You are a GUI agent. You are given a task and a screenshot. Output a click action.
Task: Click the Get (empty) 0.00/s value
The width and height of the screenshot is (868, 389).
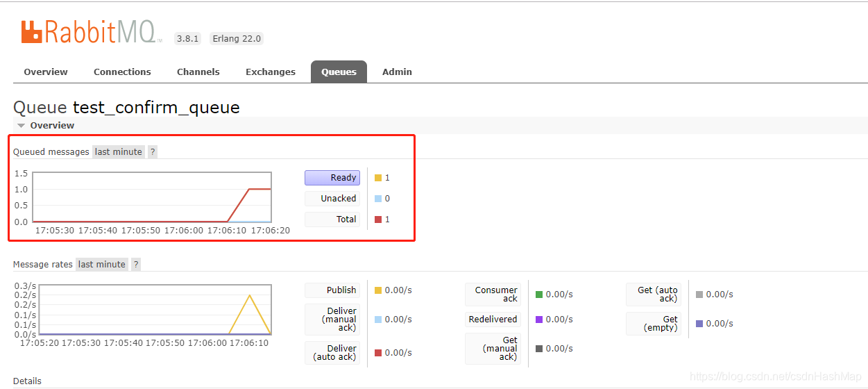click(x=720, y=324)
